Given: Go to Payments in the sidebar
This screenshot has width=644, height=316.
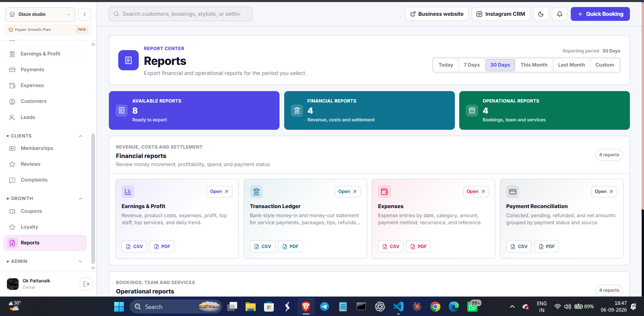Looking at the screenshot, I should (45, 70).
